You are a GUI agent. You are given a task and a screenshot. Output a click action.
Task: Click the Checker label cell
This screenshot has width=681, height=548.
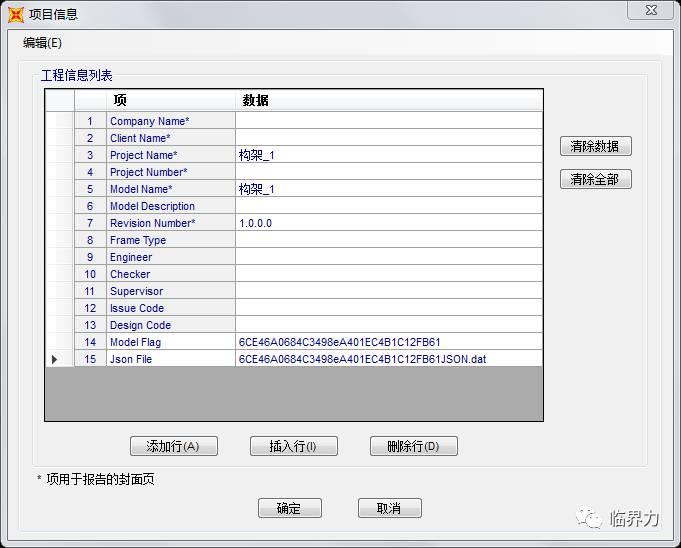[171, 274]
